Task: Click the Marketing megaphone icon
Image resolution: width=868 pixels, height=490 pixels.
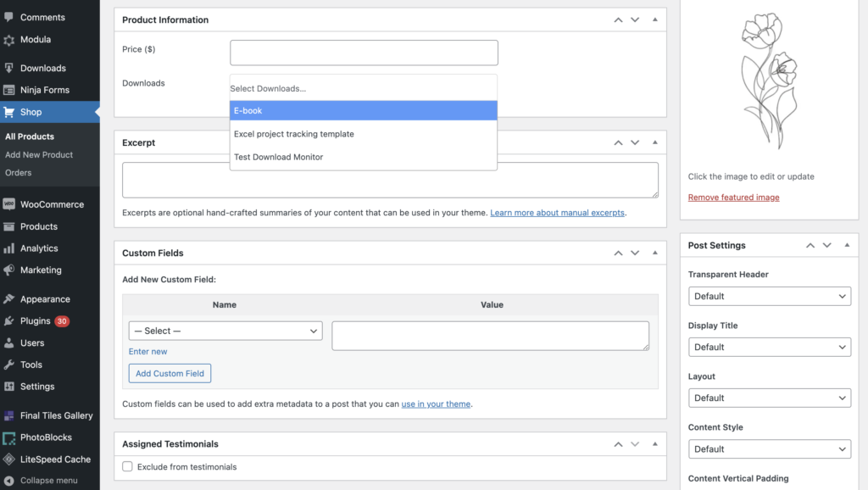Action: point(9,270)
